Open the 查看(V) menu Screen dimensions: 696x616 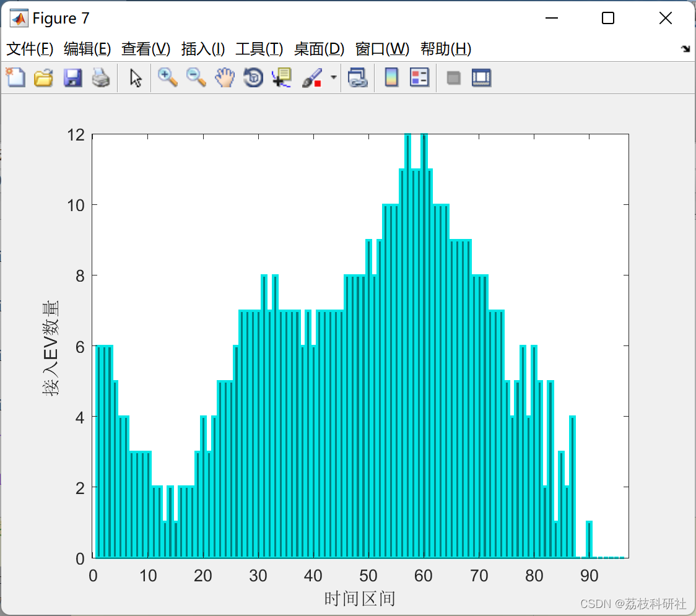(x=146, y=49)
